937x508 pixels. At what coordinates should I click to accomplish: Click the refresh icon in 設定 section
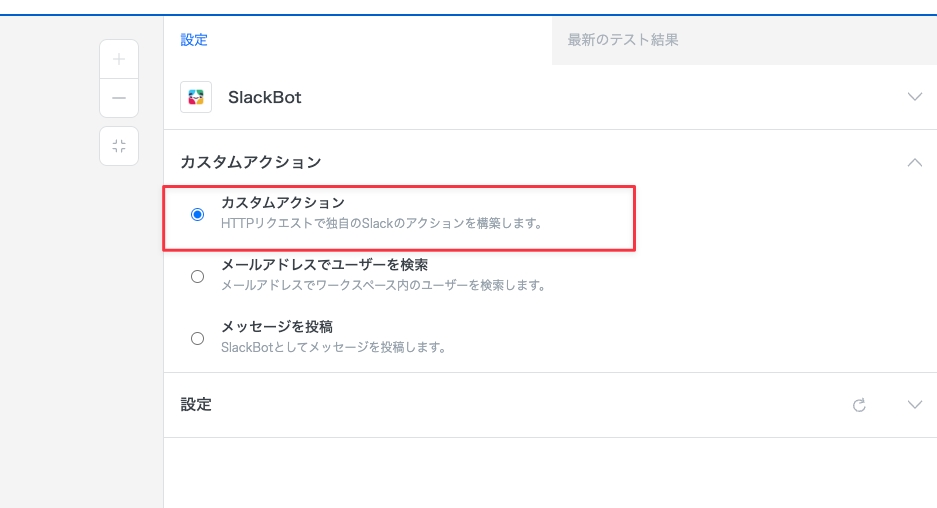point(858,405)
